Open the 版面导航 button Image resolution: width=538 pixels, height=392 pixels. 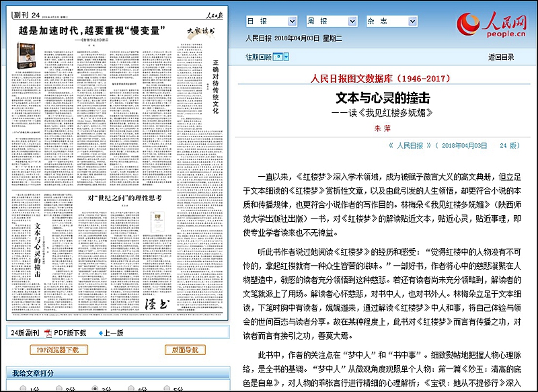click(x=185, y=350)
